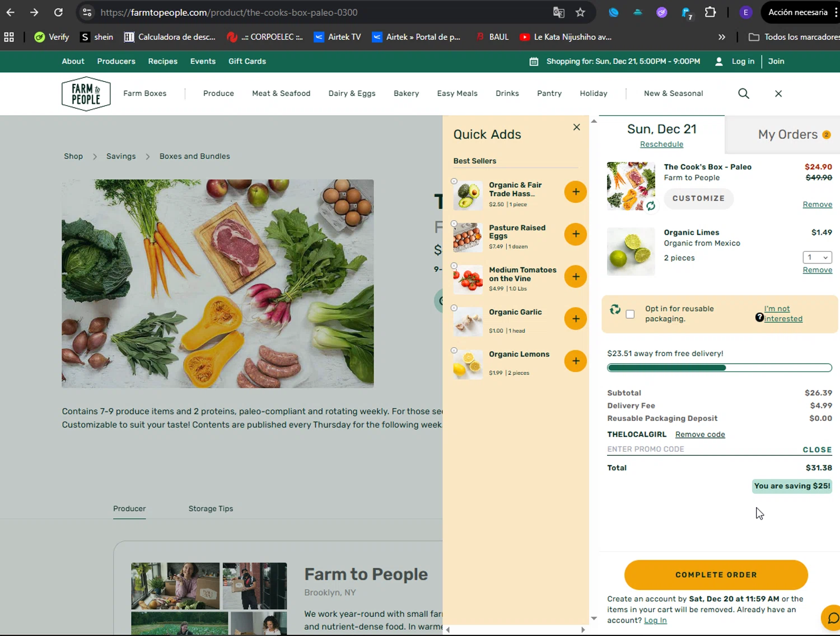Click the calendar icon beside Shopping for
The height and width of the screenshot is (636, 840).
click(534, 62)
